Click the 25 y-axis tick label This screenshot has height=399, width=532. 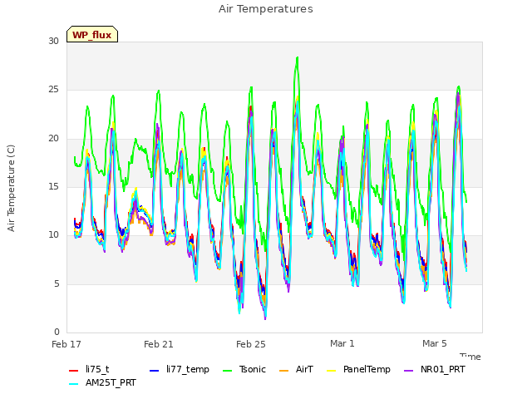tap(53, 90)
